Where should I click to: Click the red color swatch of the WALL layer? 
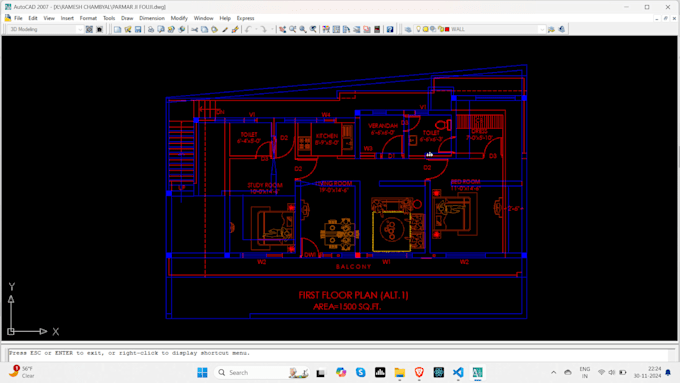tap(447, 29)
